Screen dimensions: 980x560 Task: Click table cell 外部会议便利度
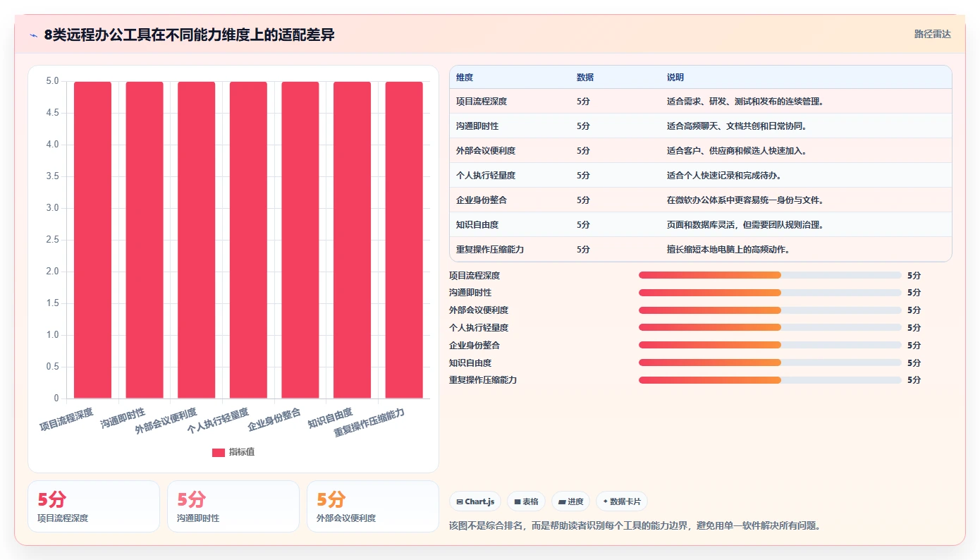click(x=486, y=151)
